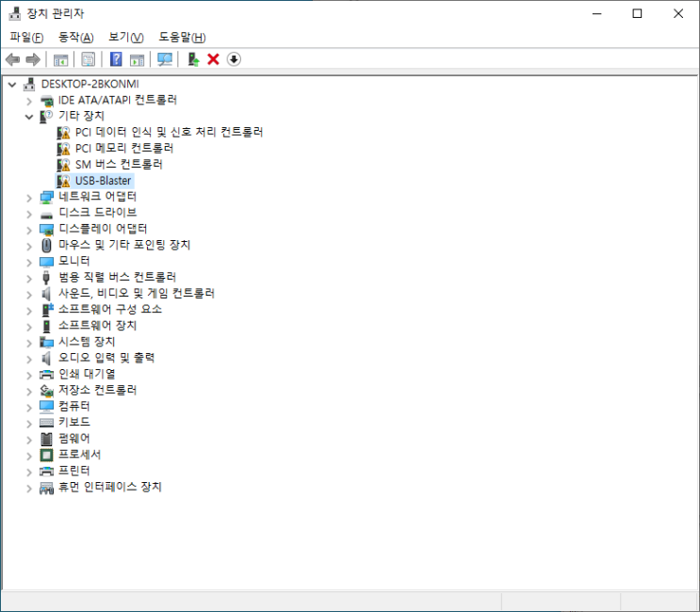Select the USB-Blaster device entry

tap(103, 181)
